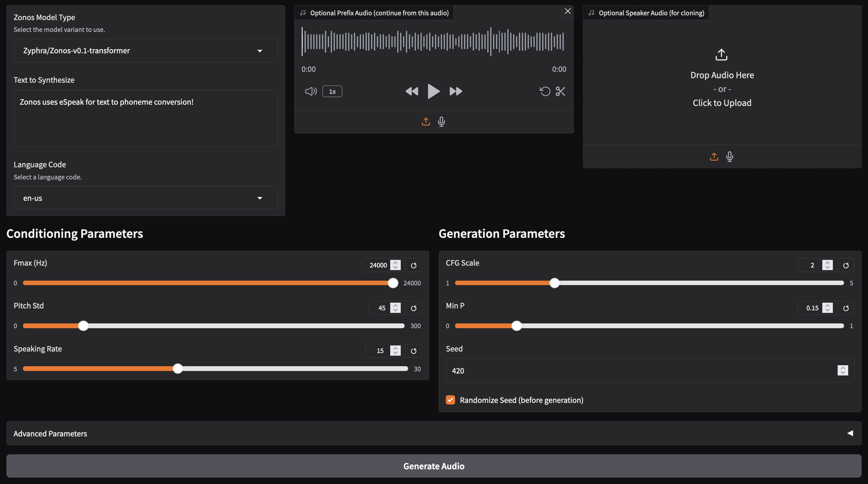Click the prefix audio waveform

(x=433, y=42)
